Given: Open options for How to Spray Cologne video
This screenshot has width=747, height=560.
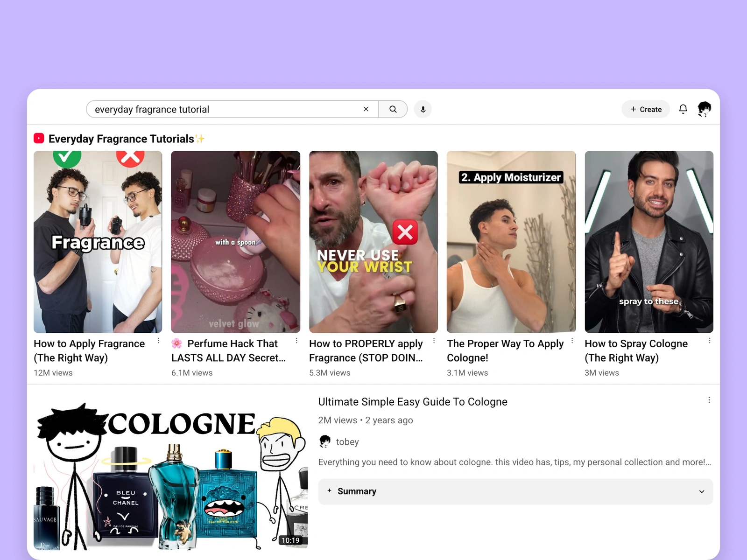Looking at the screenshot, I should coord(710,341).
